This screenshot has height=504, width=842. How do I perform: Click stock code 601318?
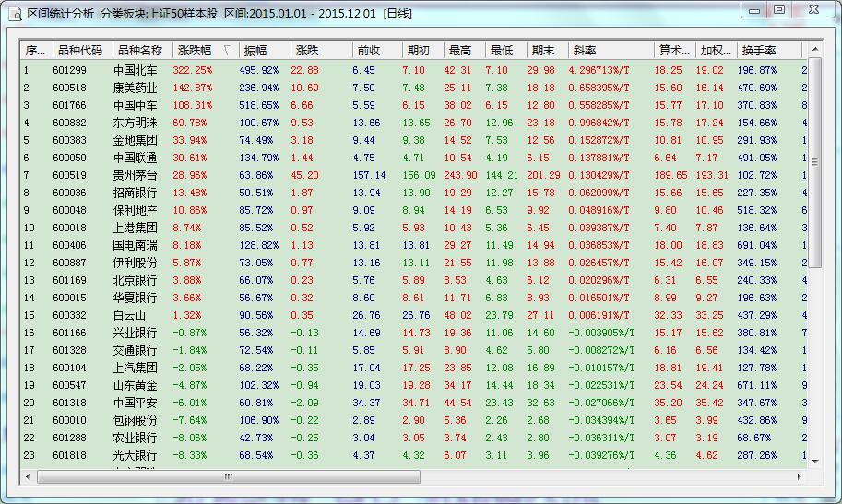coord(69,403)
